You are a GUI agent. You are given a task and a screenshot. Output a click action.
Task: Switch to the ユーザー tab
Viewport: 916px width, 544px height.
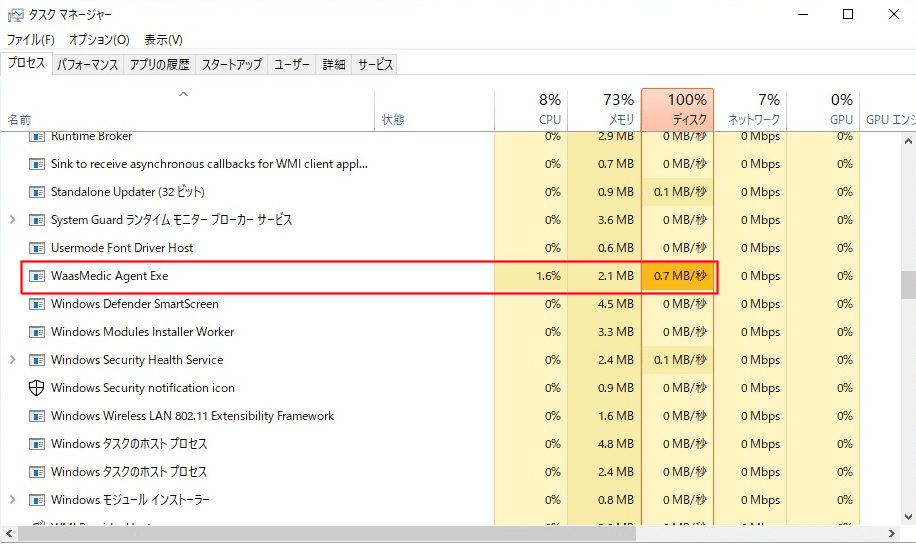click(292, 65)
